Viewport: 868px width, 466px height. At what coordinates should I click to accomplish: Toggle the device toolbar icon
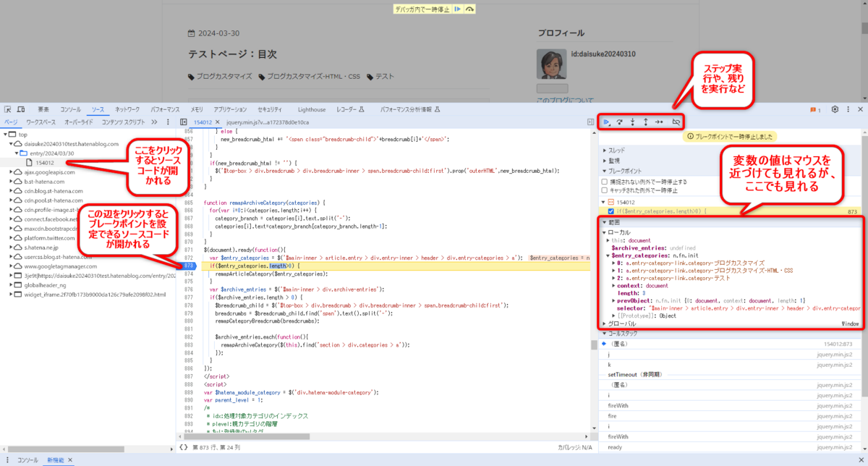[22, 110]
